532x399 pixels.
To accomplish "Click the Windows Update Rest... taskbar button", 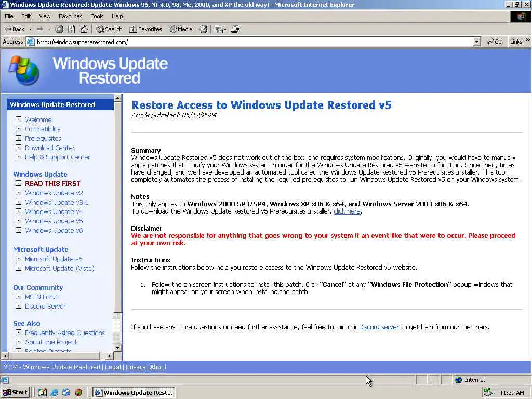I will pyautogui.click(x=134, y=393).
